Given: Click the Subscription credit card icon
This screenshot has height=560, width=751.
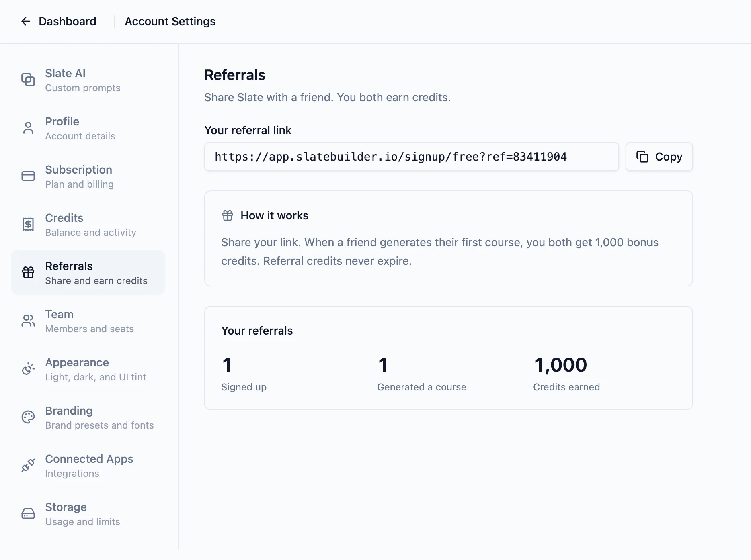Looking at the screenshot, I should 28,176.
